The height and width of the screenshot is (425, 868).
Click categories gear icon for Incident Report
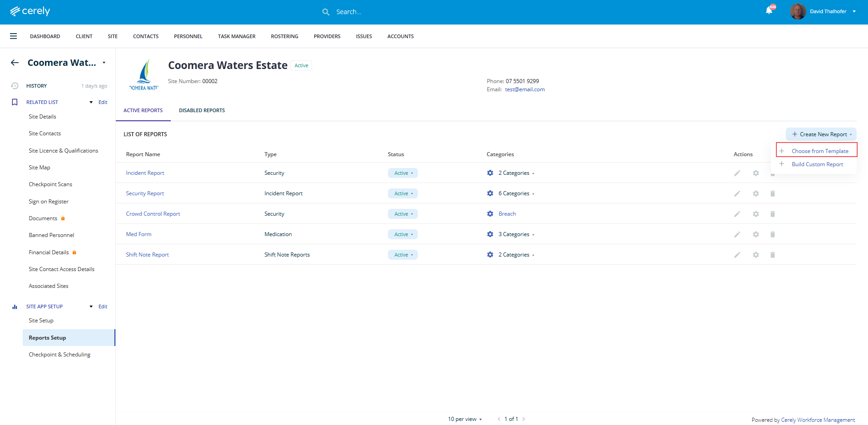pyautogui.click(x=490, y=173)
